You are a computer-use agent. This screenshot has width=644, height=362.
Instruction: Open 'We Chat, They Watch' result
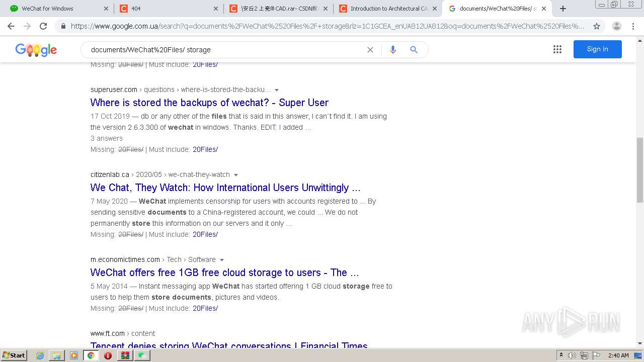click(225, 188)
